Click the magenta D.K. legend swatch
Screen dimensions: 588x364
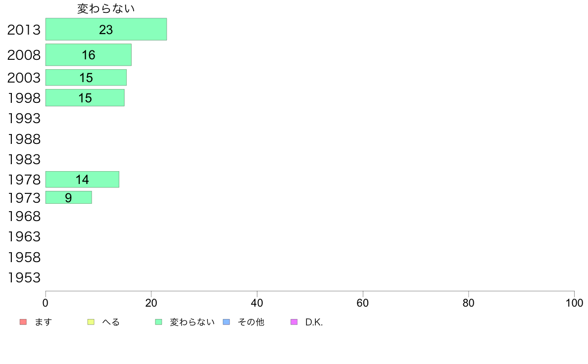click(x=294, y=322)
